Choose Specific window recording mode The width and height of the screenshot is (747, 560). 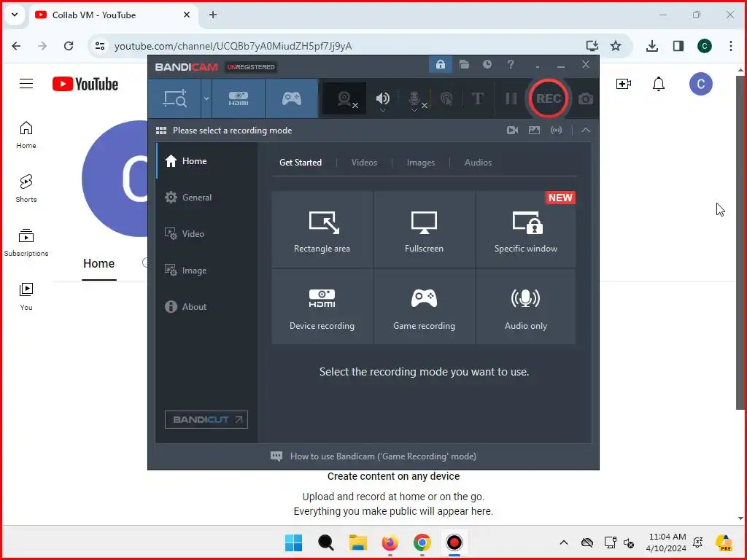coord(525,229)
